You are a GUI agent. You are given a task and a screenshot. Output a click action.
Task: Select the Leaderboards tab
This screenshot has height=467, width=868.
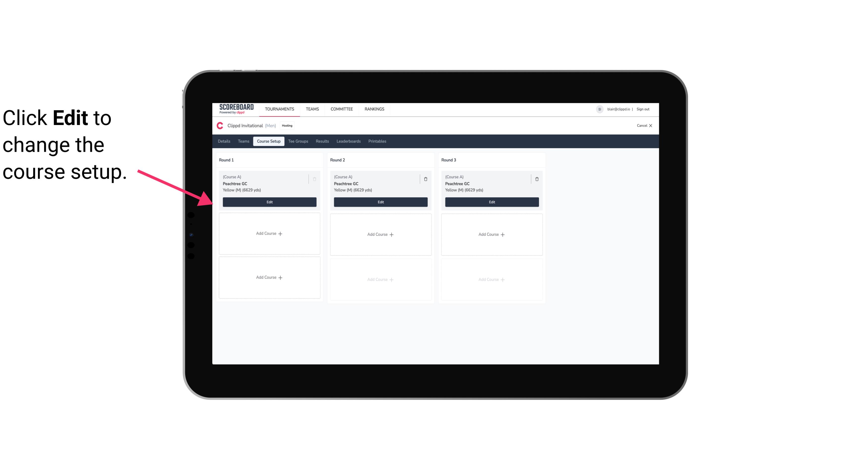coord(348,141)
